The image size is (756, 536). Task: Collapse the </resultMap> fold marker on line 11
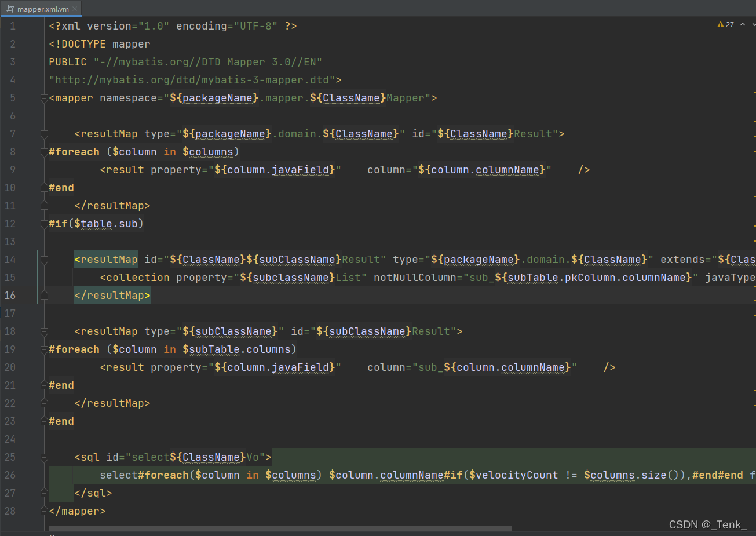(x=44, y=206)
